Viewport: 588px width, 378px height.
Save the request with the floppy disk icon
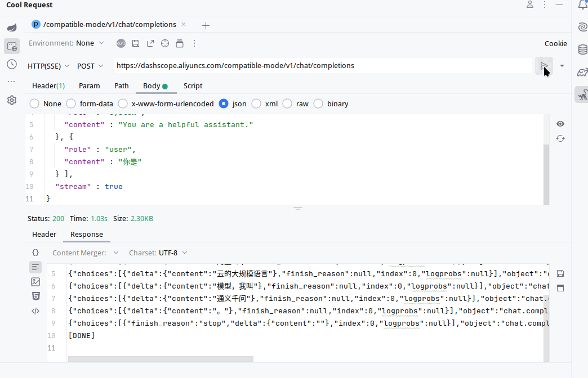coord(136,43)
